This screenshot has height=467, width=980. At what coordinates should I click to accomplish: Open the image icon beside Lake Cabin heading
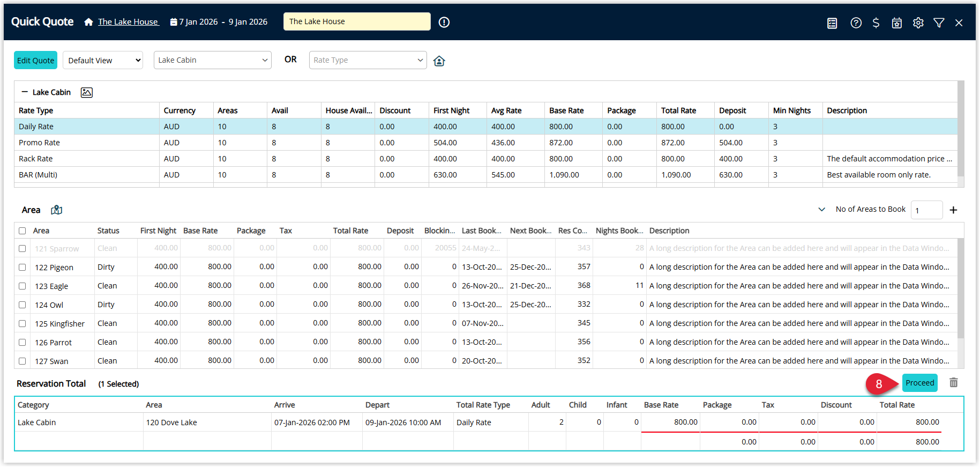pyautogui.click(x=87, y=92)
